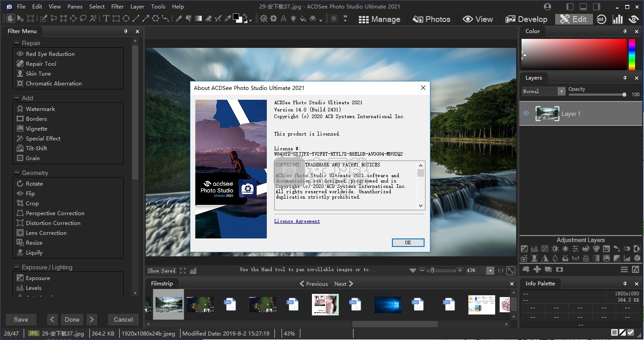This screenshot has width=644, height=340.
Task: Expand the toolbar overflow chevron
Action: [345, 18]
